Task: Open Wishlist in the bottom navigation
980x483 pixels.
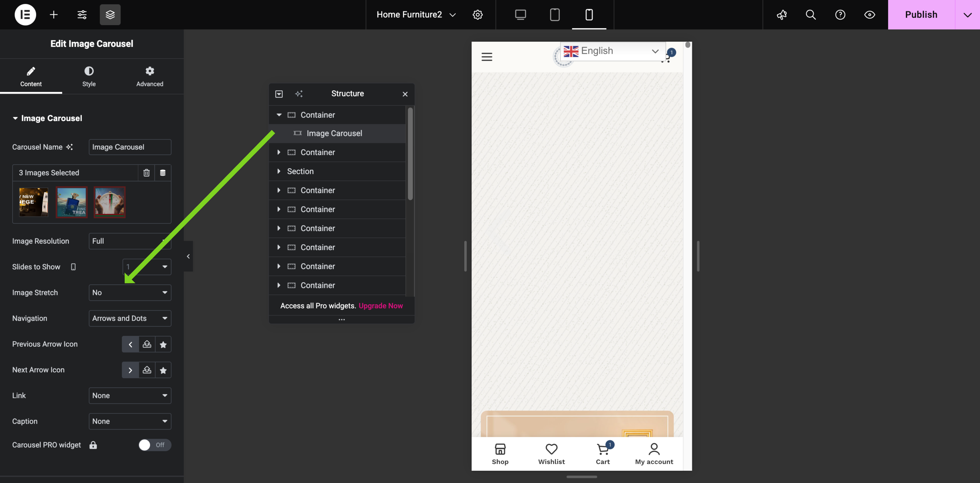Action: (x=551, y=454)
